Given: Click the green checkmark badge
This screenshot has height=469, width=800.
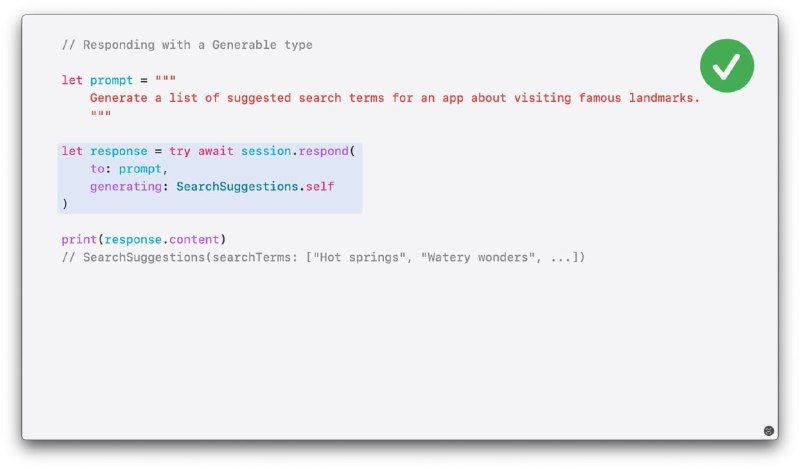Looking at the screenshot, I should [727, 66].
